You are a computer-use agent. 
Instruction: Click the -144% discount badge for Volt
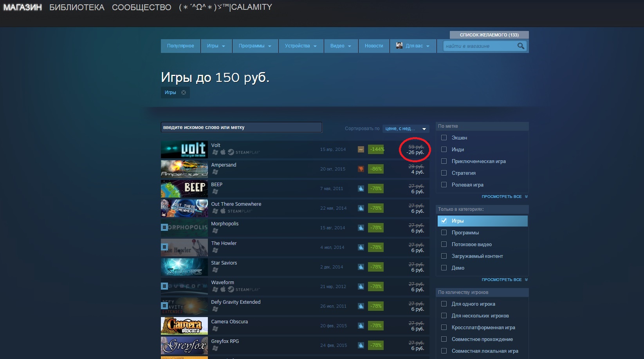point(376,149)
